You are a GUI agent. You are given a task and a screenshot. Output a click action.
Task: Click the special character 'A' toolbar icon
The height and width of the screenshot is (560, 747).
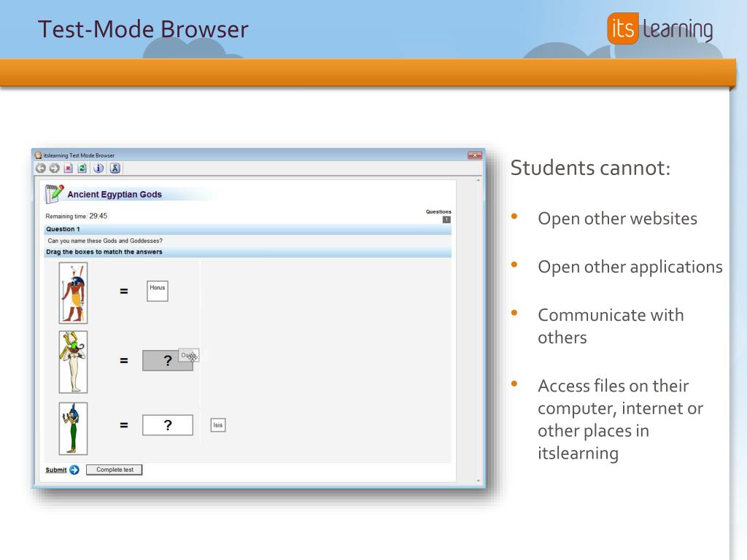115,168
